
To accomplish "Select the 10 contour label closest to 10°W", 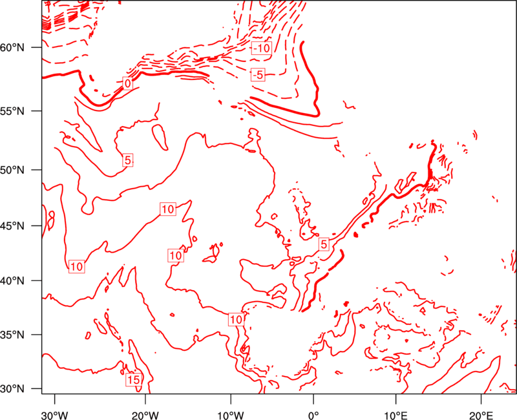I will (x=236, y=319).
